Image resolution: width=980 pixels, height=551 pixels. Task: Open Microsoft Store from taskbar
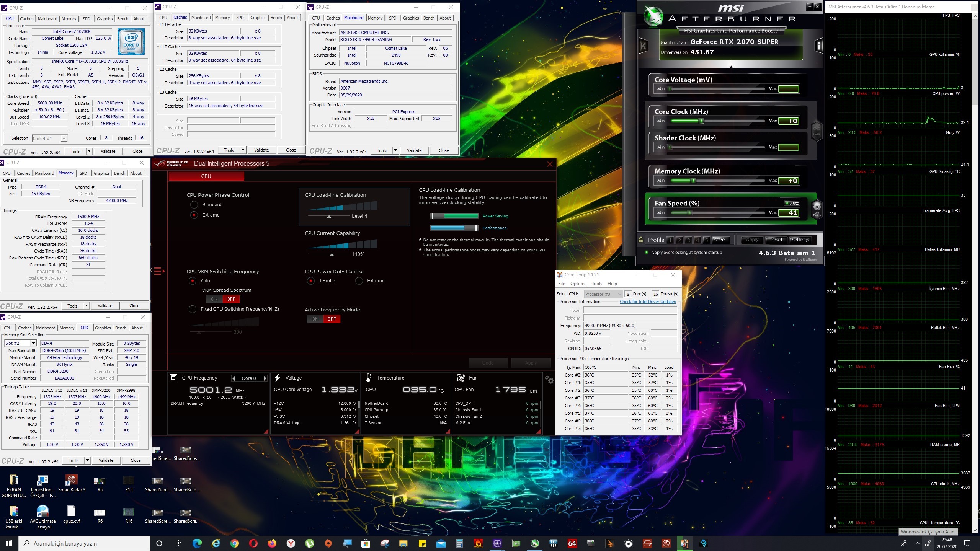coord(366,543)
